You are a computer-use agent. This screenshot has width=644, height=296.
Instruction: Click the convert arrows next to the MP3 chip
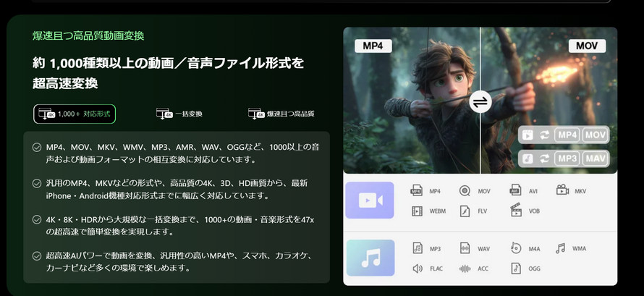545,159
